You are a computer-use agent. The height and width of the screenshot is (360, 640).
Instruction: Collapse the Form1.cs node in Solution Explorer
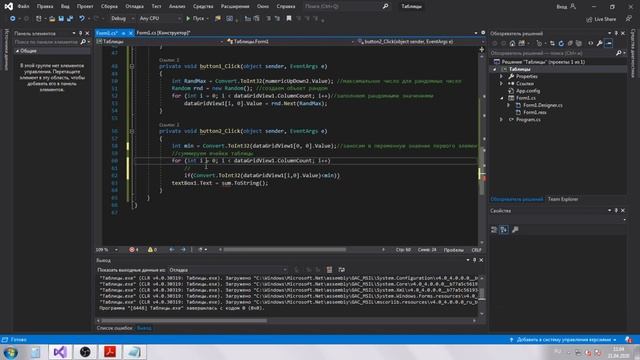click(x=502, y=98)
